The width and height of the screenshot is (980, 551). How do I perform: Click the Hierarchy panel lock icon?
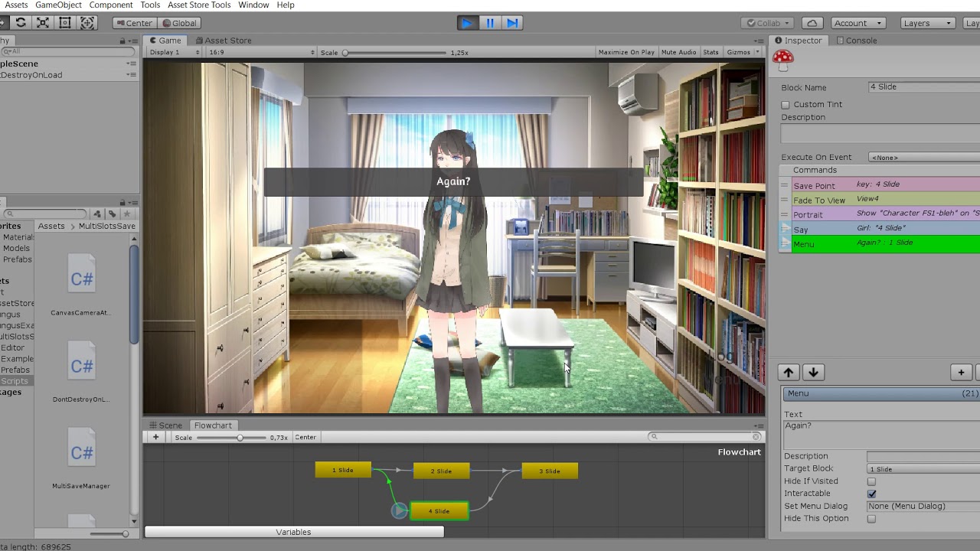click(122, 41)
